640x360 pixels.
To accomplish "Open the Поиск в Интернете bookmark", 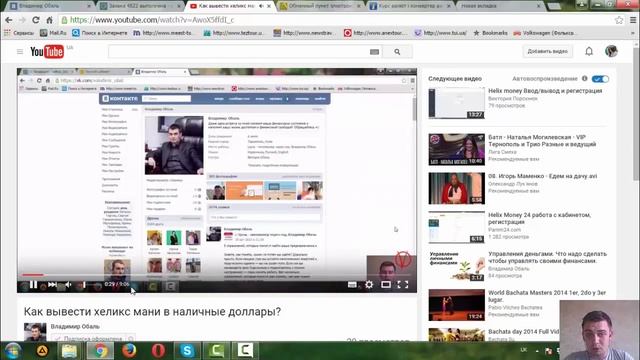I will tap(100, 33).
